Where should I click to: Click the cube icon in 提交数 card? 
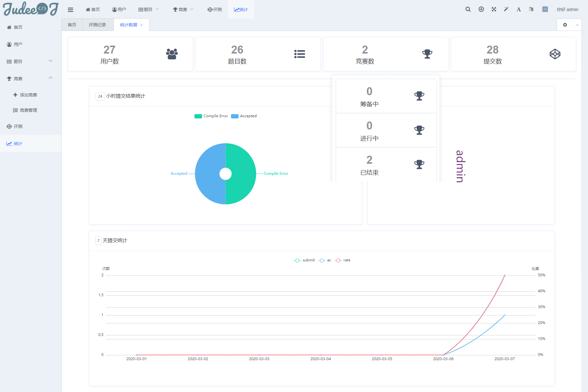555,54
